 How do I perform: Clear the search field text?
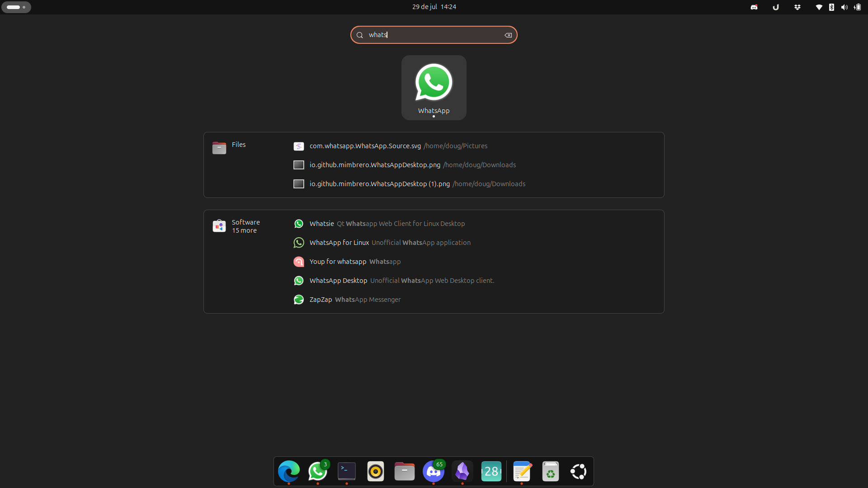click(508, 35)
